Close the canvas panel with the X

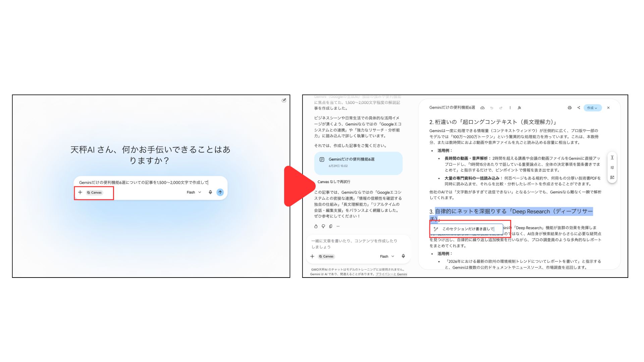pos(608,108)
